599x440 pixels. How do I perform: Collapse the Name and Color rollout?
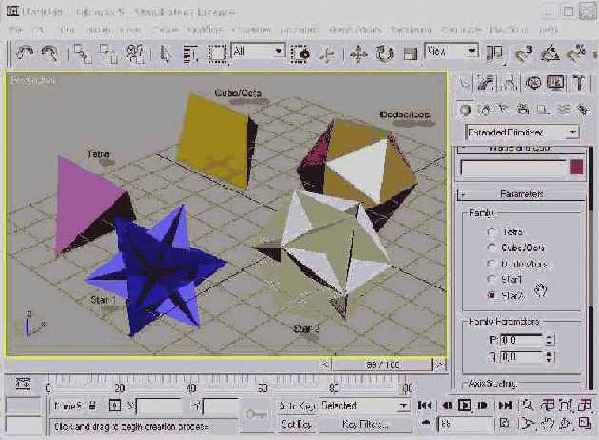(521, 149)
